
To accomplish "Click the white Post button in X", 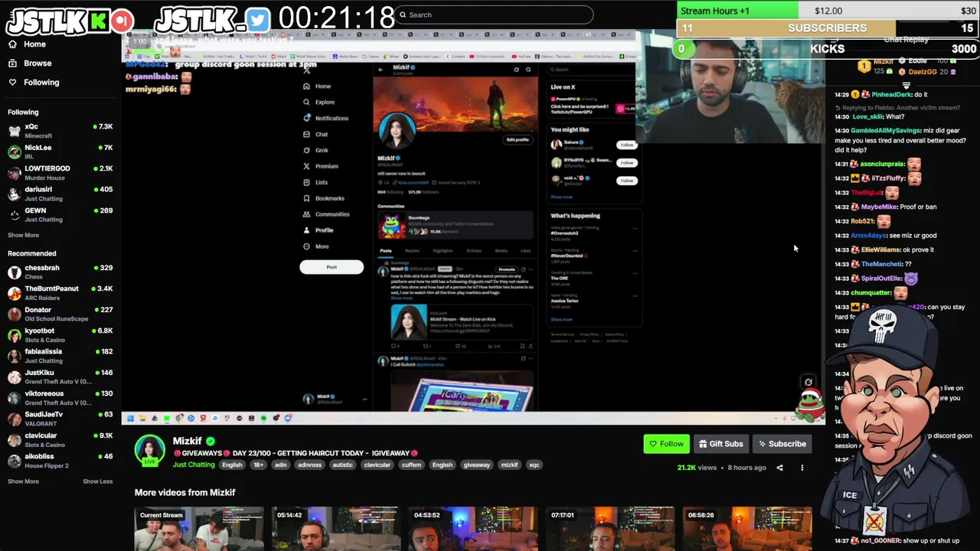I will tap(332, 267).
